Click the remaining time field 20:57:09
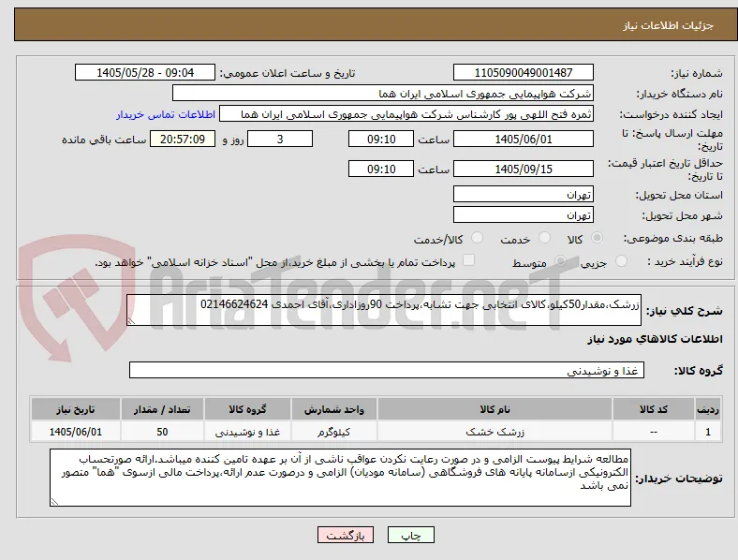This screenshot has width=738, height=560. point(183,140)
